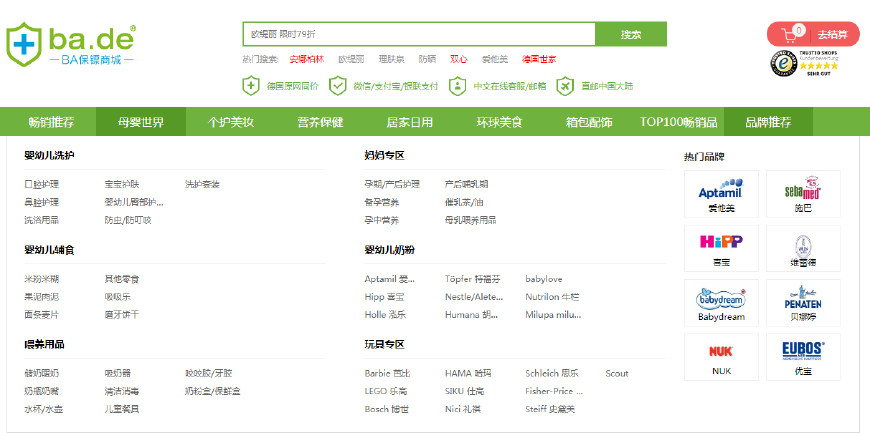Open the 居家日用 nav tab
Screen dimensions: 870x433
pyautogui.click(x=409, y=122)
